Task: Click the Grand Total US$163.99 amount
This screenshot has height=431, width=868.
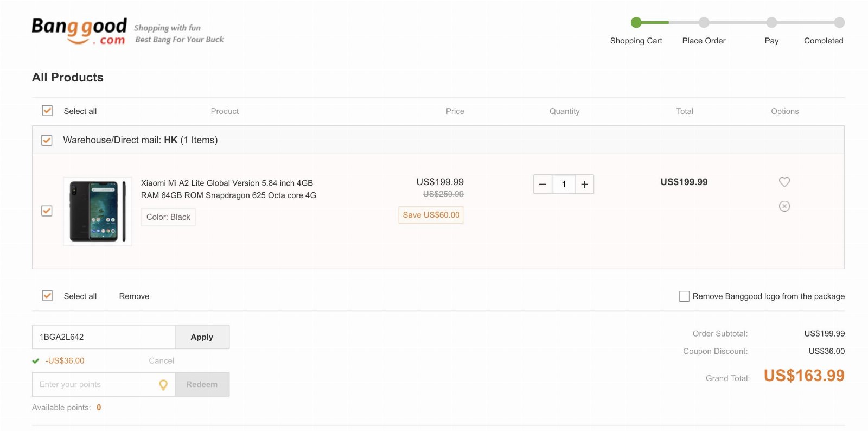Action: click(804, 376)
